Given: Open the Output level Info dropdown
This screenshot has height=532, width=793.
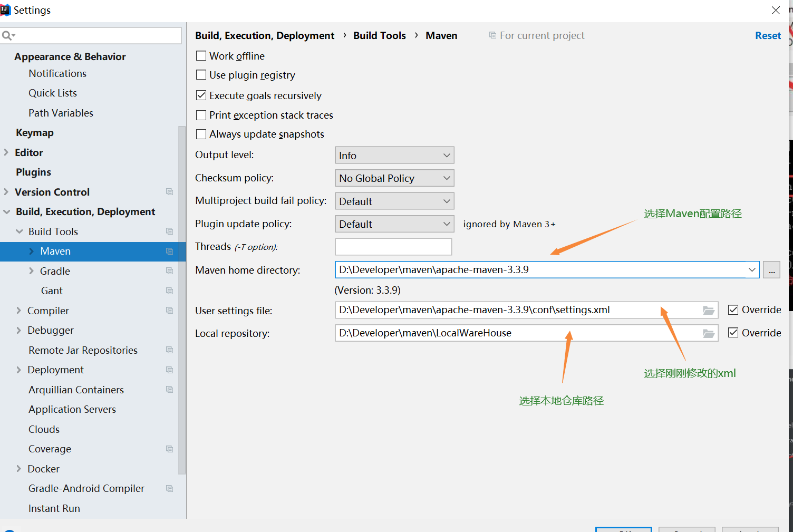Looking at the screenshot, I should click(x=394, y=156).
